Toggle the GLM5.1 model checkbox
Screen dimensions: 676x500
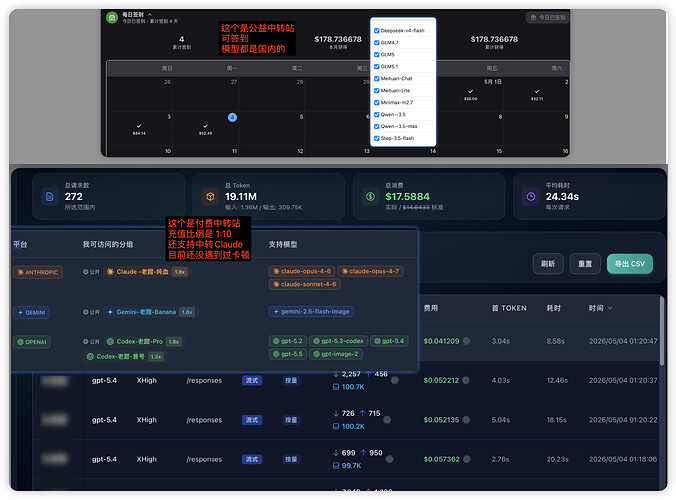point(376,66)
